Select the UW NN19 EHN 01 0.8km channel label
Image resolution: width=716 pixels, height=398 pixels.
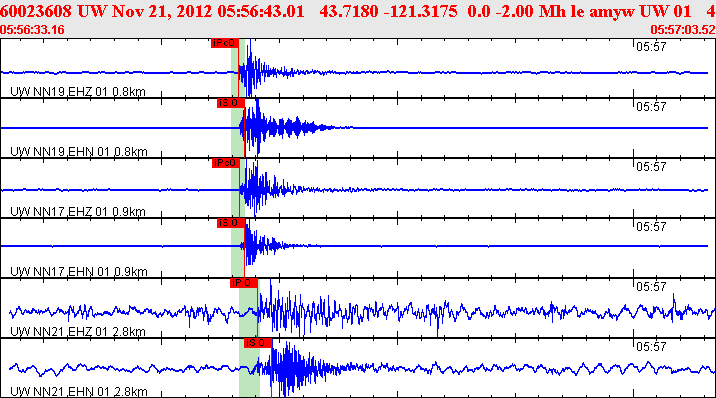(79, 152)
